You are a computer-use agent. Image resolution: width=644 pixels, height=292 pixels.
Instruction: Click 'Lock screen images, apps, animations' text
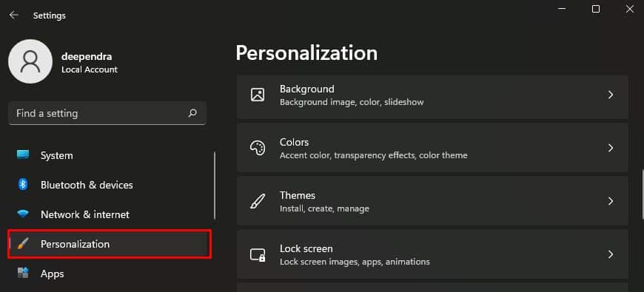[355, 262]
